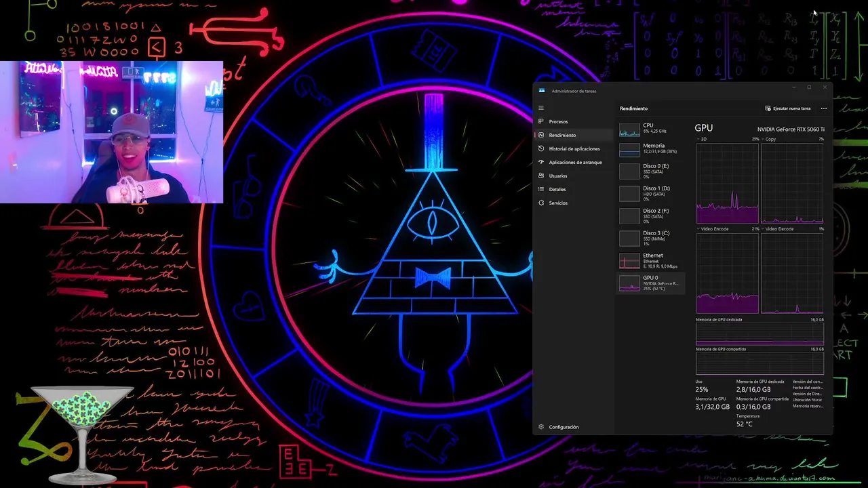Click the 52 °C temperature reading
868x488 pixels.
[x=744, y=424]
